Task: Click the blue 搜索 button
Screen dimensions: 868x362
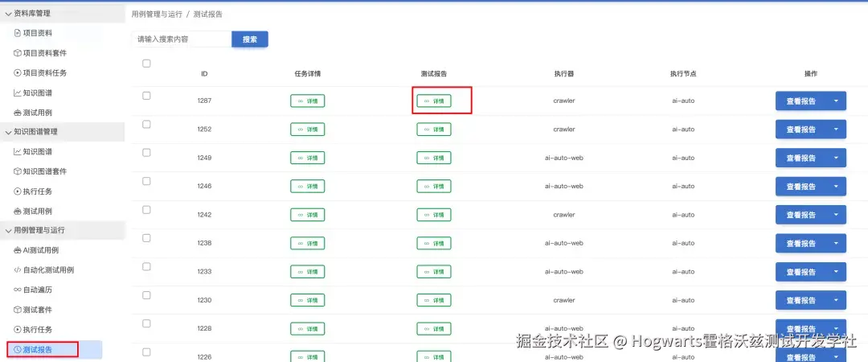Action: pyautogui.click(x=250, y=39)
